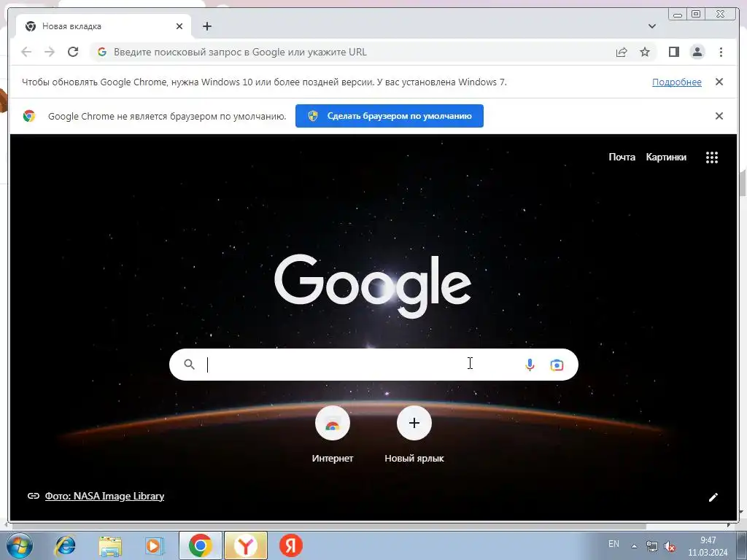Customize the page with the pencil icon
The height and width of the screenshot is (560, 747).
pyautogui.click(x=713, y=497)
